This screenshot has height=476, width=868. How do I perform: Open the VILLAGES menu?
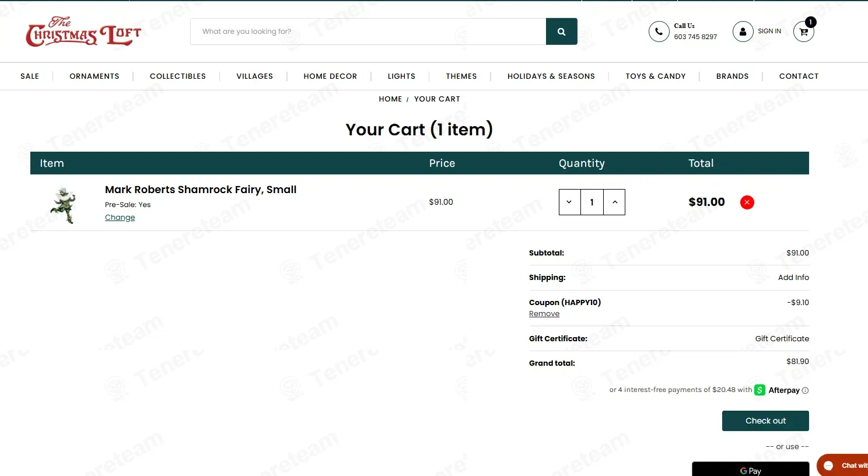point(255,76)
